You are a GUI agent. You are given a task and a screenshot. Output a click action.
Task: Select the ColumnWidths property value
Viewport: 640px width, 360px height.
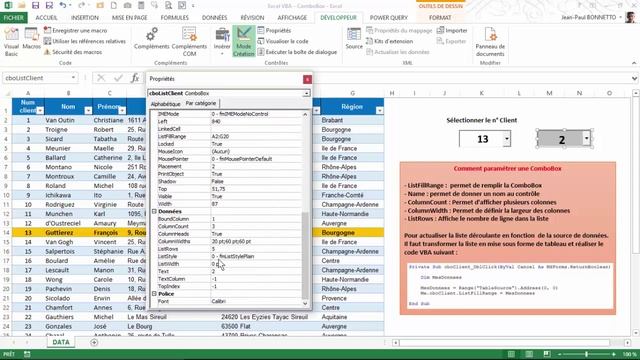256,241
